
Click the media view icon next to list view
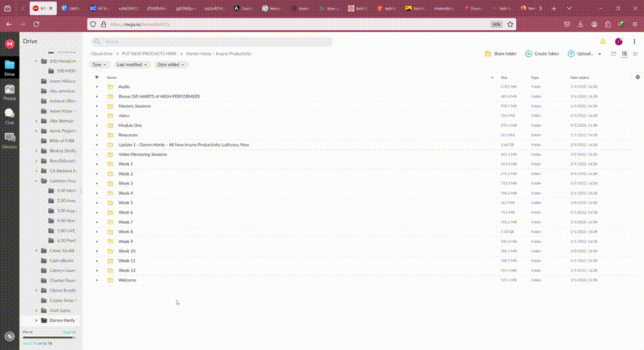click(613, 54)
